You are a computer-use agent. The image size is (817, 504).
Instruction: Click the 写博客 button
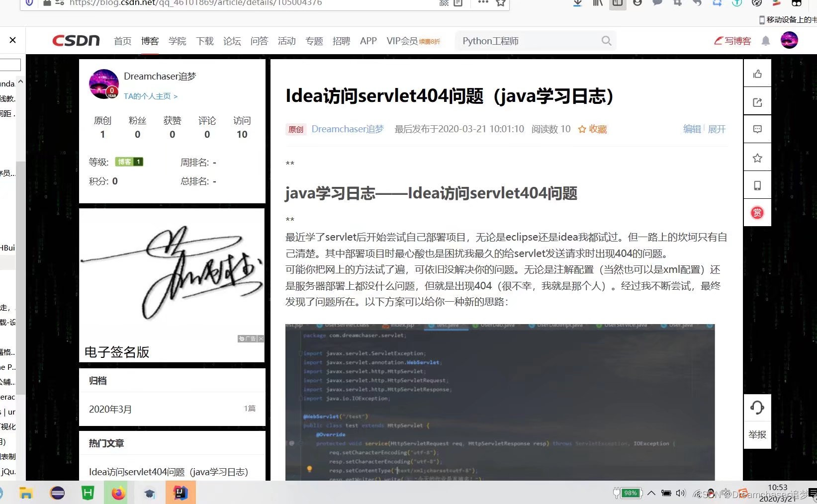point(732,41)
